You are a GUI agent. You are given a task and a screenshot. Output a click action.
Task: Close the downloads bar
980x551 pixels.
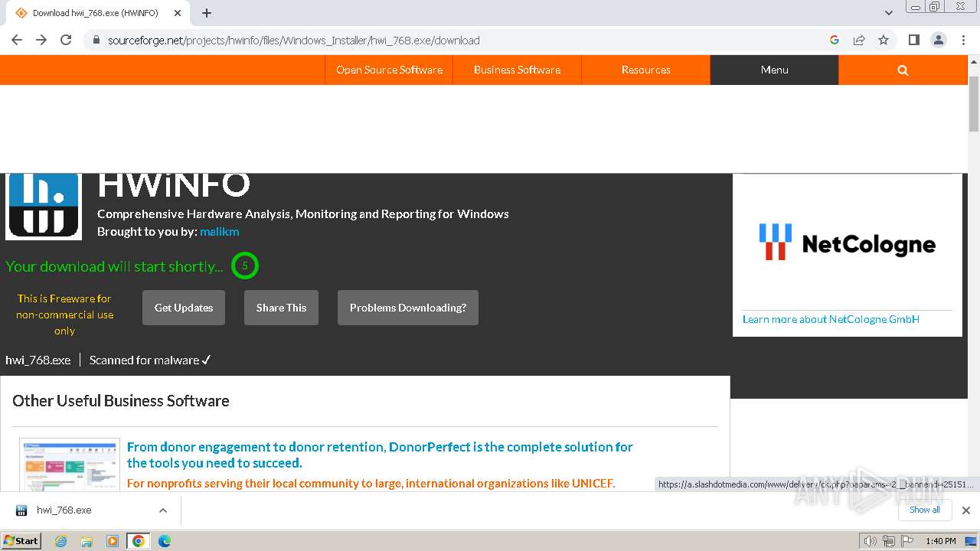point(966,510)
